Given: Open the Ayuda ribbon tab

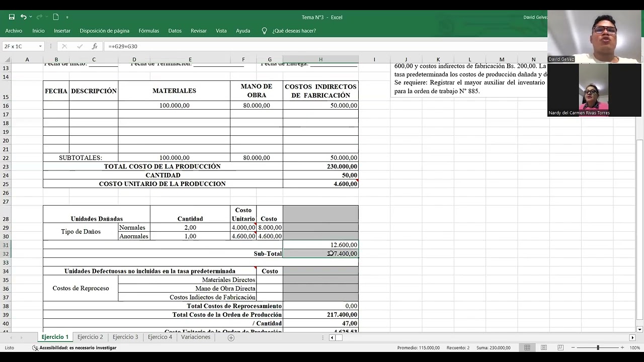Looking at the screenshot, I should pyautogui.click(x=243, y=31).
